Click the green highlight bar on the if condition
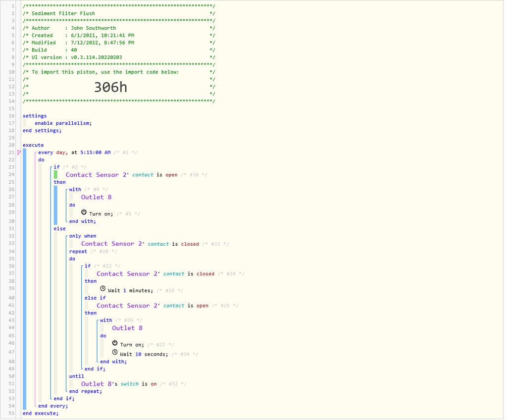The width and height of the screenshot is (507, 420). click(55, 174)
